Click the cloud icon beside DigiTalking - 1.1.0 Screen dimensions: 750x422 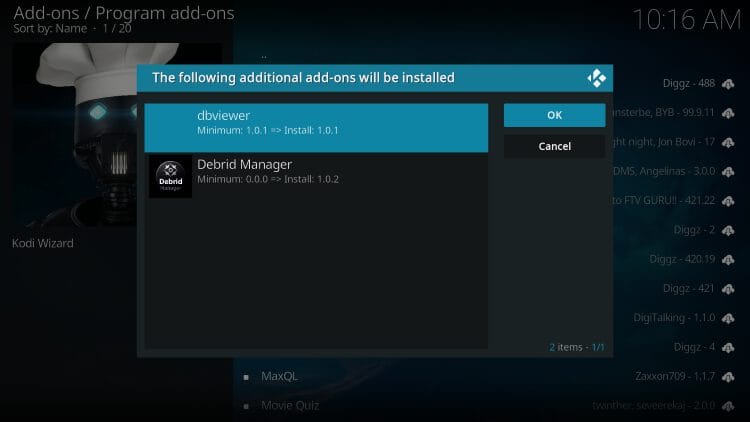728,318
